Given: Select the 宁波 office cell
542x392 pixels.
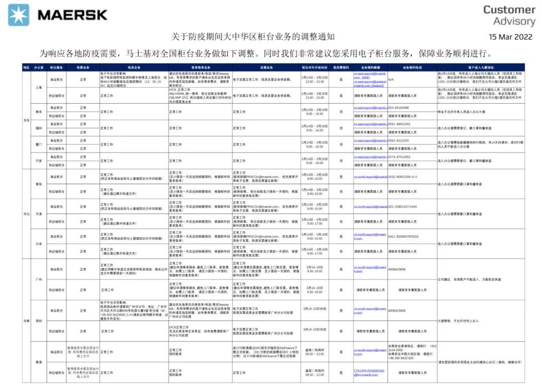Looking at the screenshot, I should [39, 161].
